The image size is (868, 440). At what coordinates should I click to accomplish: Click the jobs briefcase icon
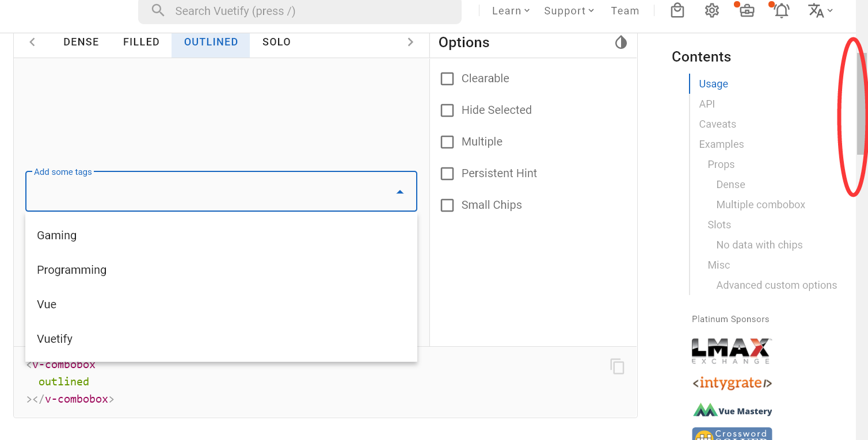[746, 10]
